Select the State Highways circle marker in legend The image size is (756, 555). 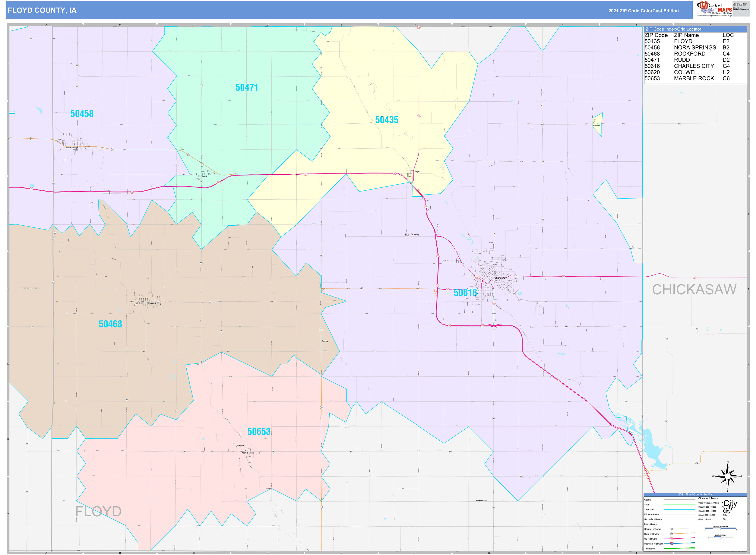click(672, 534)
